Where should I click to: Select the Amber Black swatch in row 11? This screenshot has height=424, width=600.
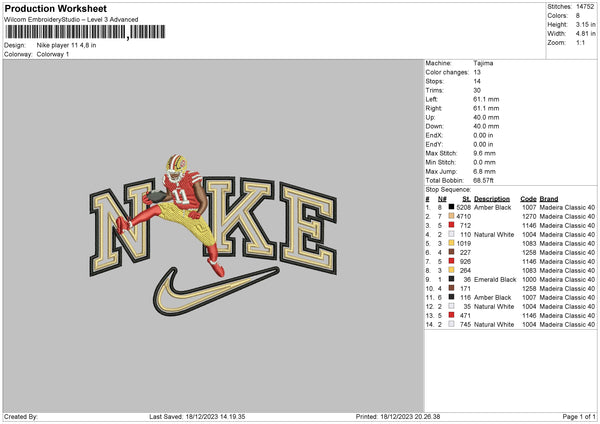452,297
